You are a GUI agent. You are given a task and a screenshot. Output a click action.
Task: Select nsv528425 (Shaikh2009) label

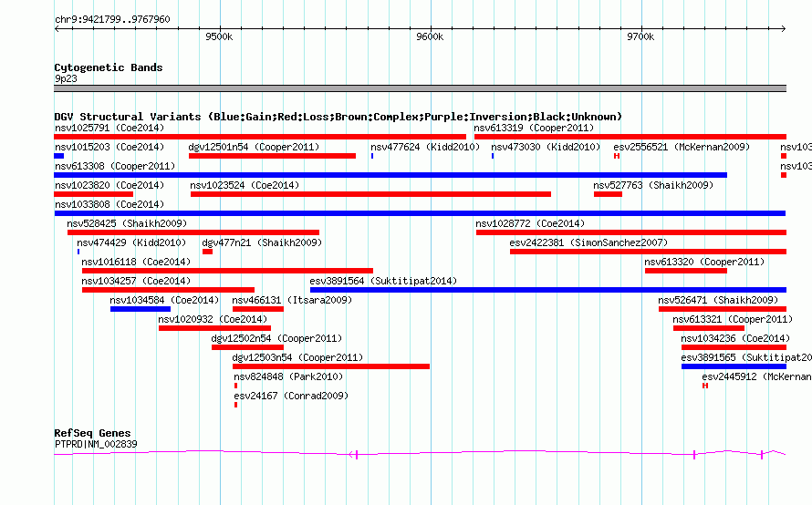coord(127,223)
